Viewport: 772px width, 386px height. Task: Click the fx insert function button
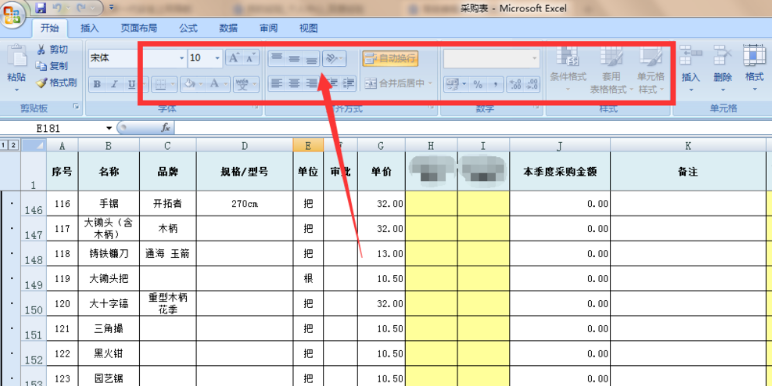point(165,128)
